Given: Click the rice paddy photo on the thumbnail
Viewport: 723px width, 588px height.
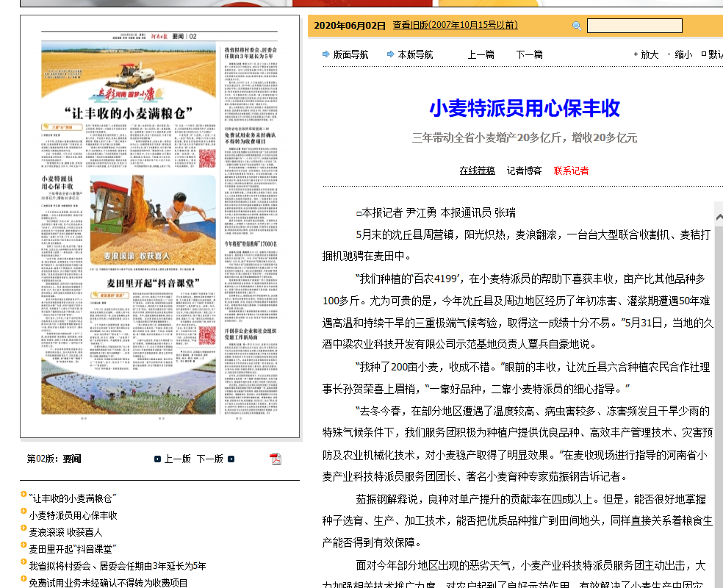Looking at the screenshot, I should point(128,386).
